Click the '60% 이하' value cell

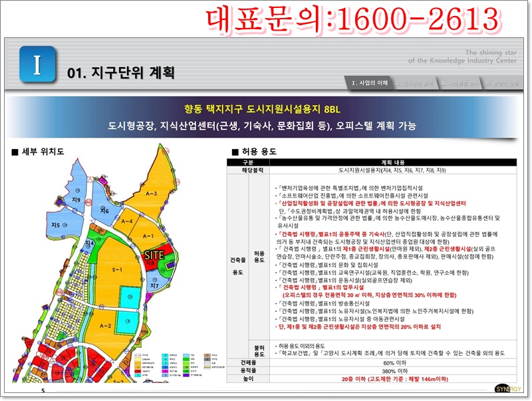(x=394, y=362)
